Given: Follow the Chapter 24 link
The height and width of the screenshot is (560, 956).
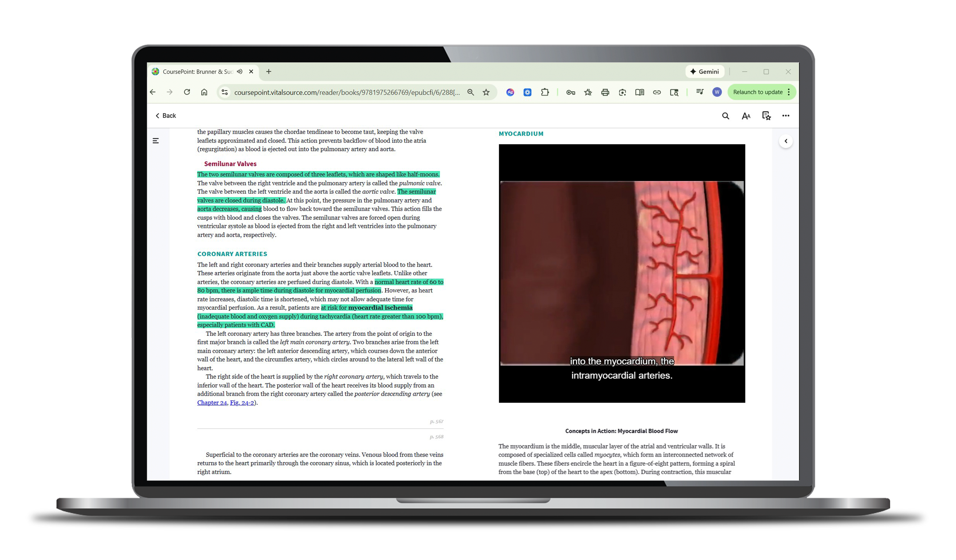Looking at the screenshot, I should pyautogui.click(x=212, y=403).
